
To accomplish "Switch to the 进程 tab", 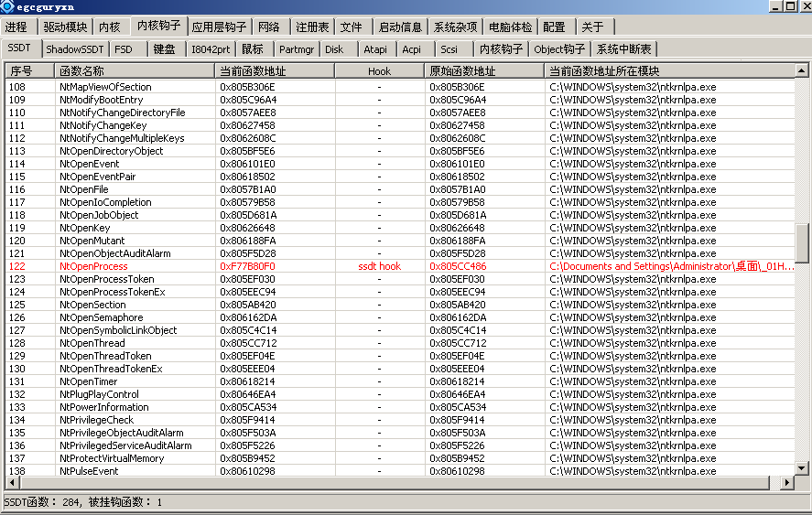I will 16,27.
